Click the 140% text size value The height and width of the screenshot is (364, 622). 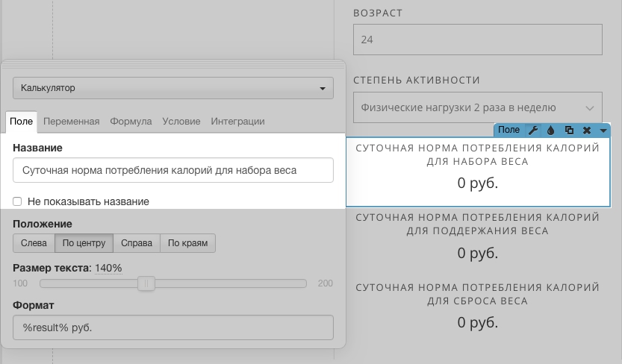click(108, 268)
